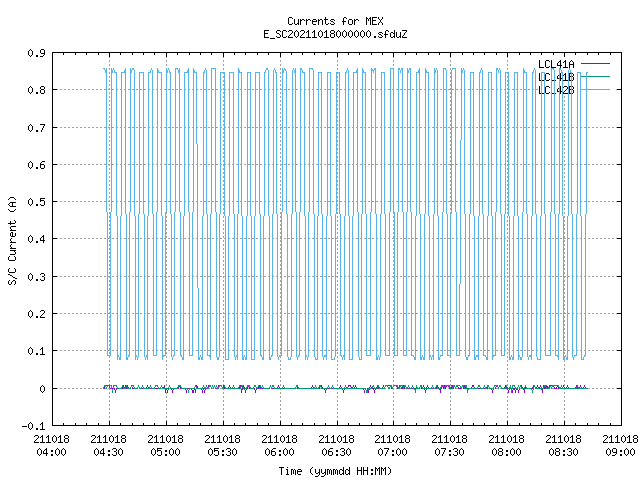
Task: Click the -0.1 y-axis tick label
Action: pyautogui.click(x=33, y=426)
